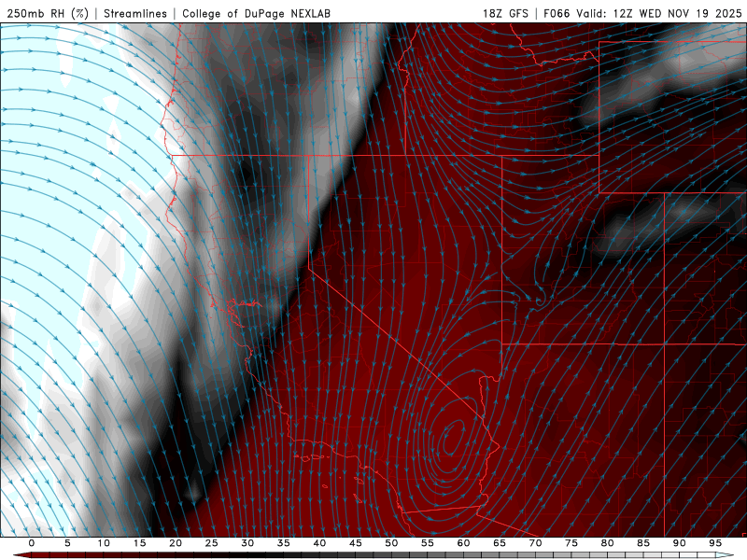747x560 pixels.
Task: Click the "85" tick label on the color scale
Action: tap(642, 543)
